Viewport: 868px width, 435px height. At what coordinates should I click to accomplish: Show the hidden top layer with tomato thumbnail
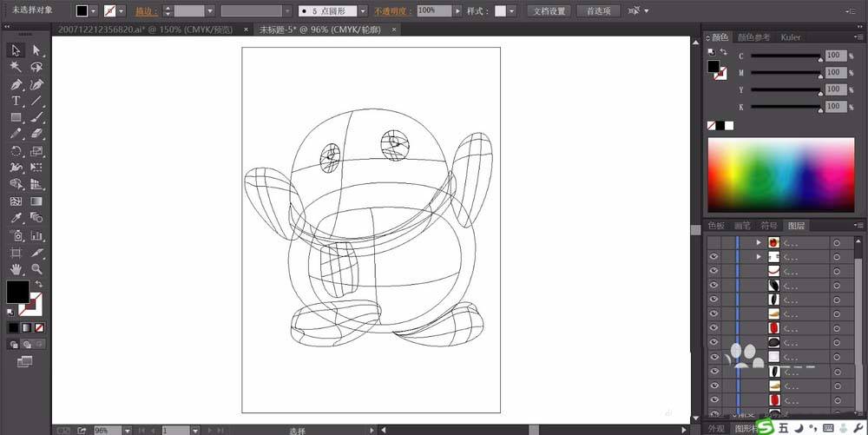pyautogui.click(x=713, y=242)
